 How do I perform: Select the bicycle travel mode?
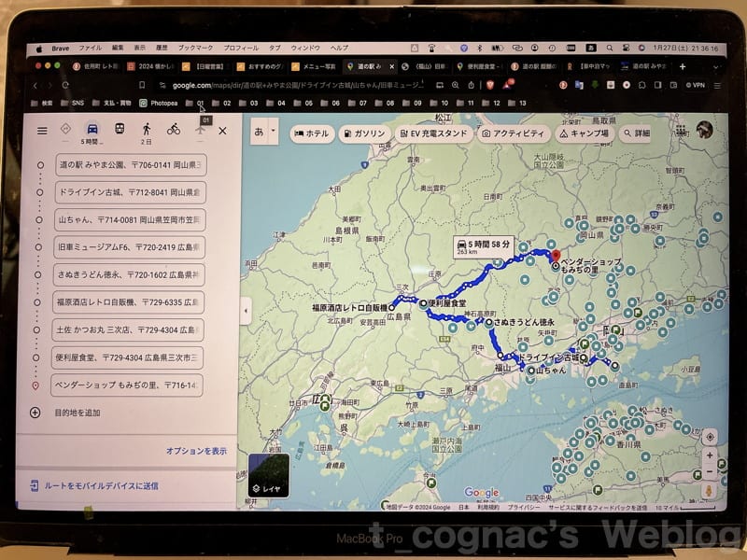174,129
